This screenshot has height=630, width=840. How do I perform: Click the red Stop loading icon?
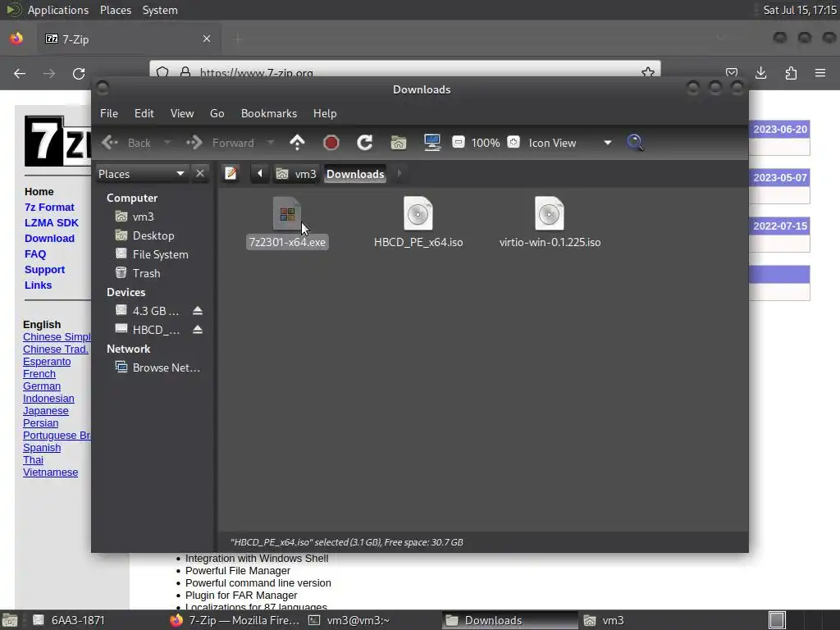[x=331, y=143]
